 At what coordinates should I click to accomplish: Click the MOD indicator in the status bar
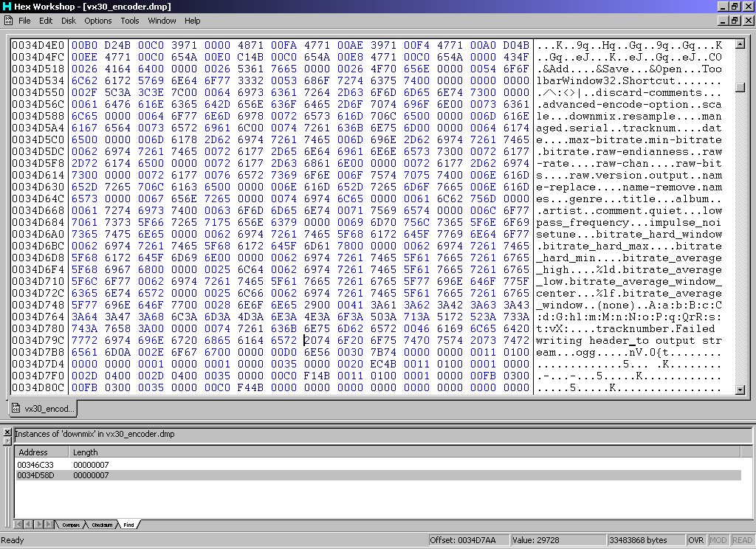click(x=718, y=540)
